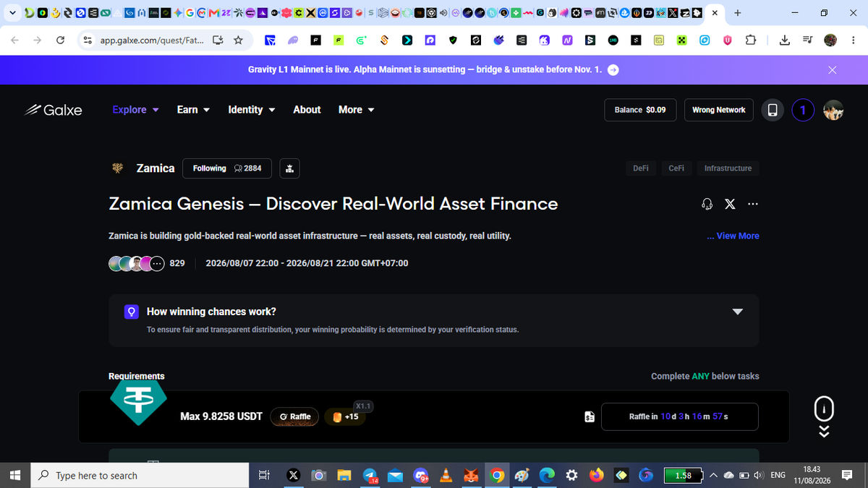Click the USDT Tether reward icon
Screen dimensions: 868x488
[138, 403]
